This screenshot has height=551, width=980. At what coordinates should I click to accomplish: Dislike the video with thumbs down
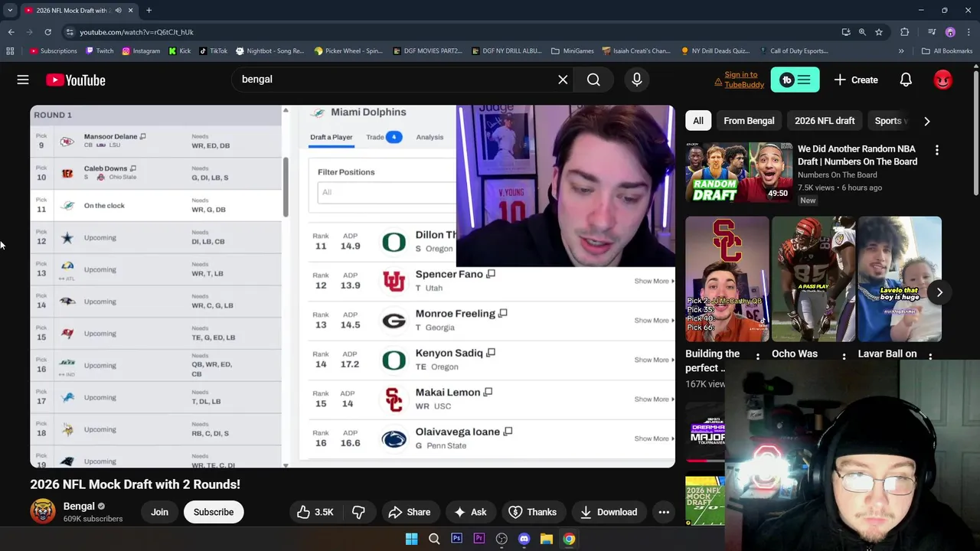tap(358, 512)
